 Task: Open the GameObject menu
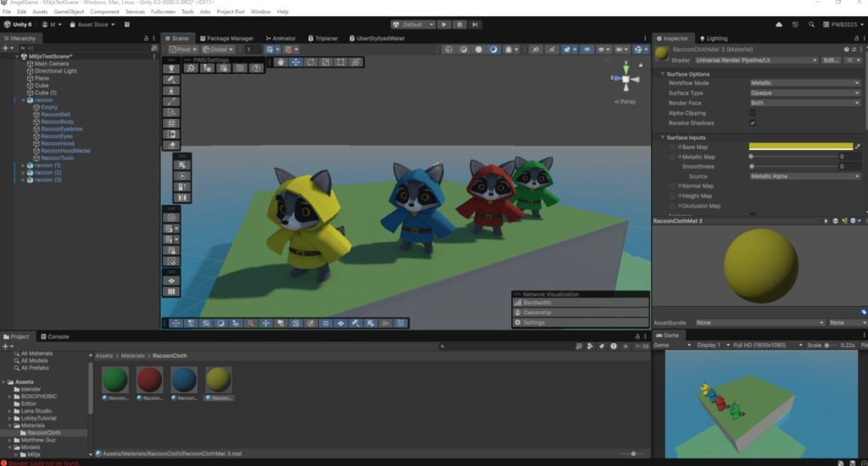68,12
